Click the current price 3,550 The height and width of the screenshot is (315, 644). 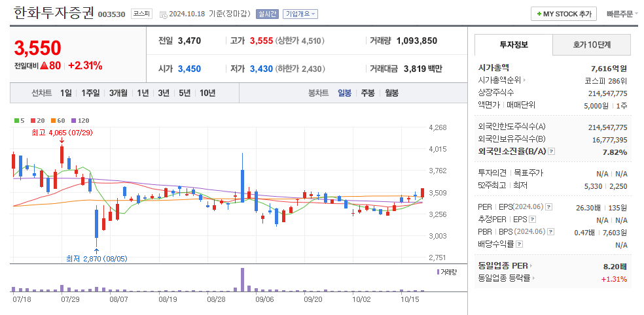38,48
